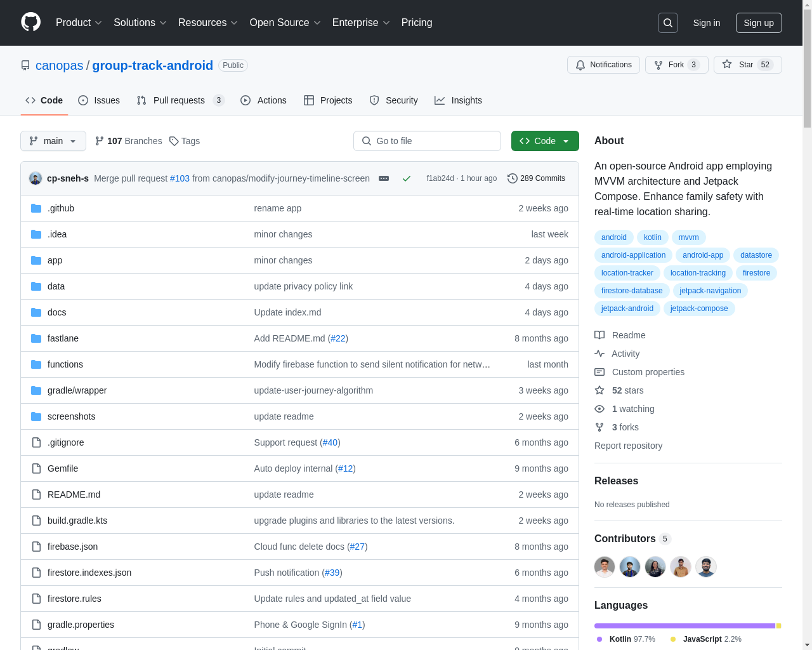812x650 pixels.
Task: Open Pull requests tab
Action: click(x=180, y=100)
